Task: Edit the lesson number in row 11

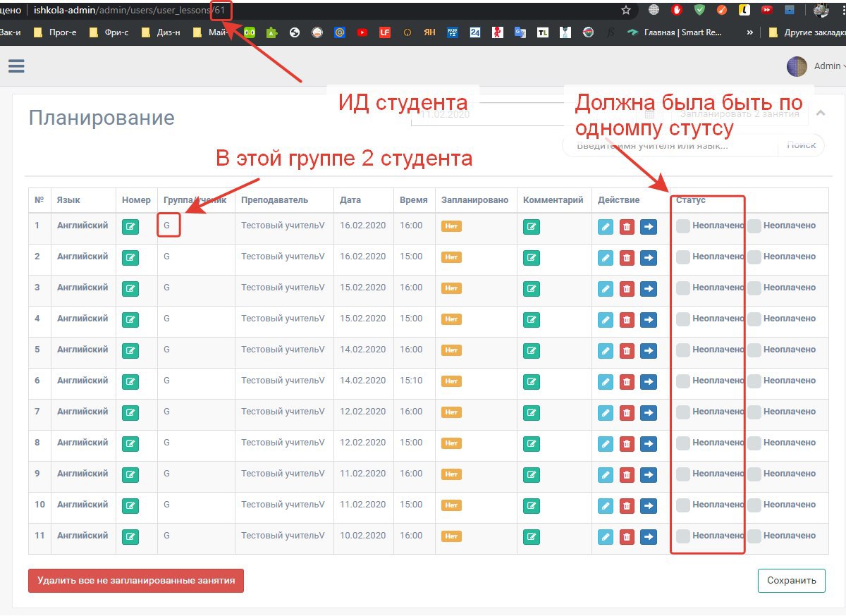Action: (130, 537)
